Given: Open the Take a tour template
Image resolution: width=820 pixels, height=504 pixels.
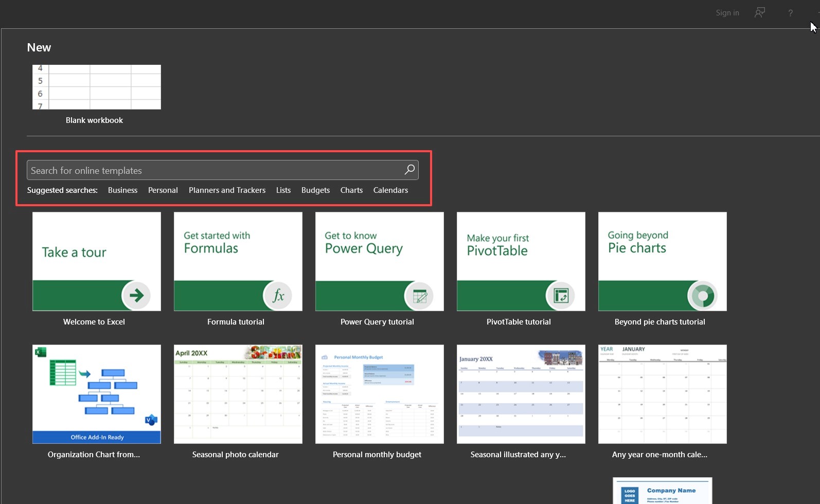Looking at the screenshot, I should 97,261.
